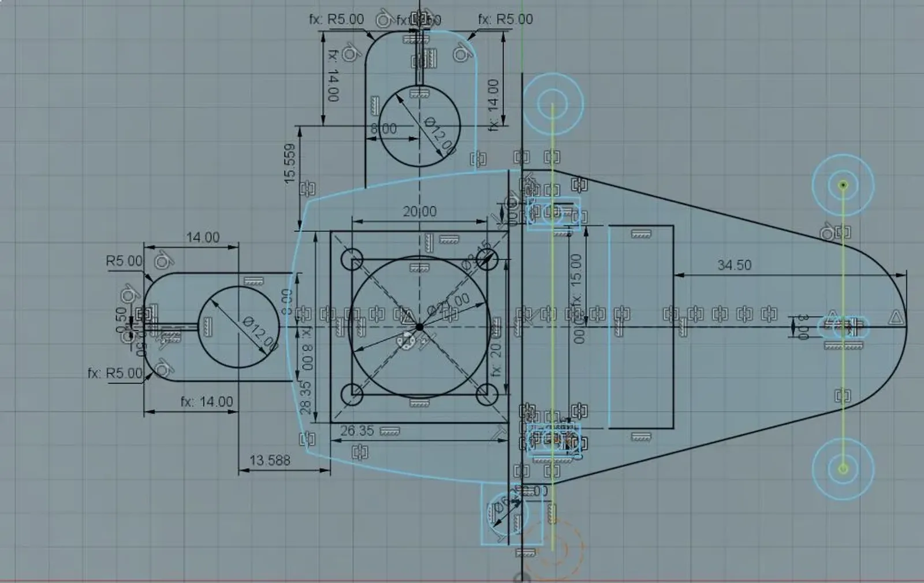Click the tangent constraint glyph near top-right fx: R5.00

(461, 54)
